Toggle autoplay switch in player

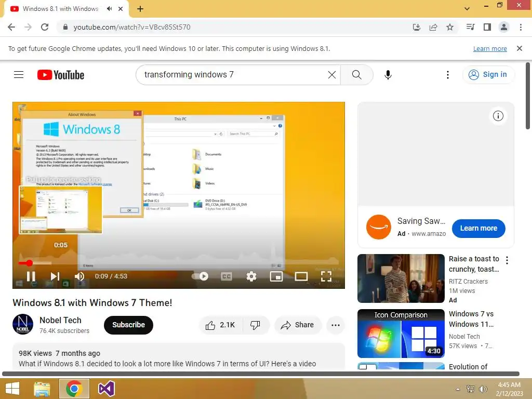(x=200, y=276)
